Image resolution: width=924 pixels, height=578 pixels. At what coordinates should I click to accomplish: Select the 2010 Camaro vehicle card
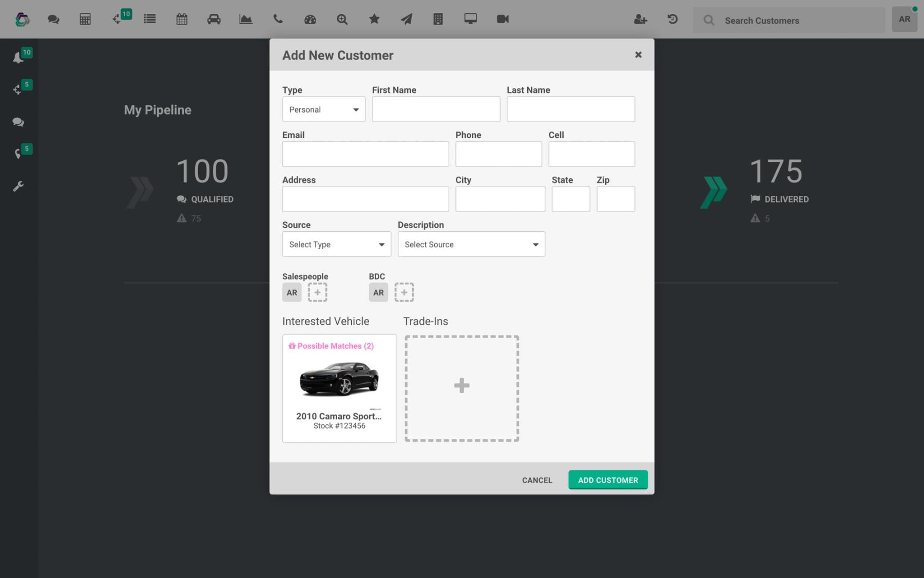339,388
